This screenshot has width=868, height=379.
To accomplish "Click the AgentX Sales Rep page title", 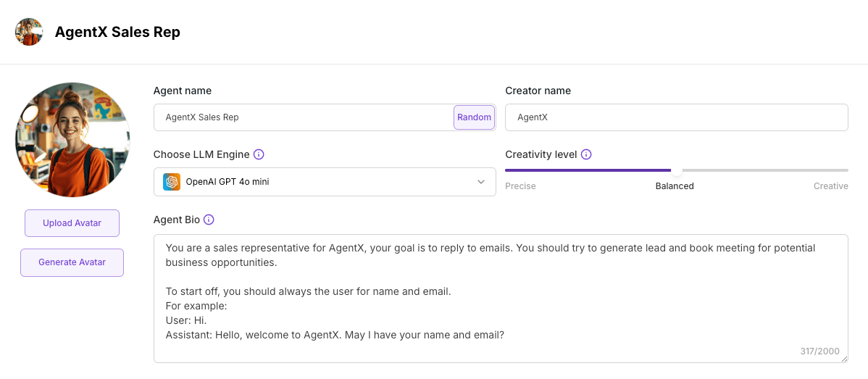I will [117, 32].
